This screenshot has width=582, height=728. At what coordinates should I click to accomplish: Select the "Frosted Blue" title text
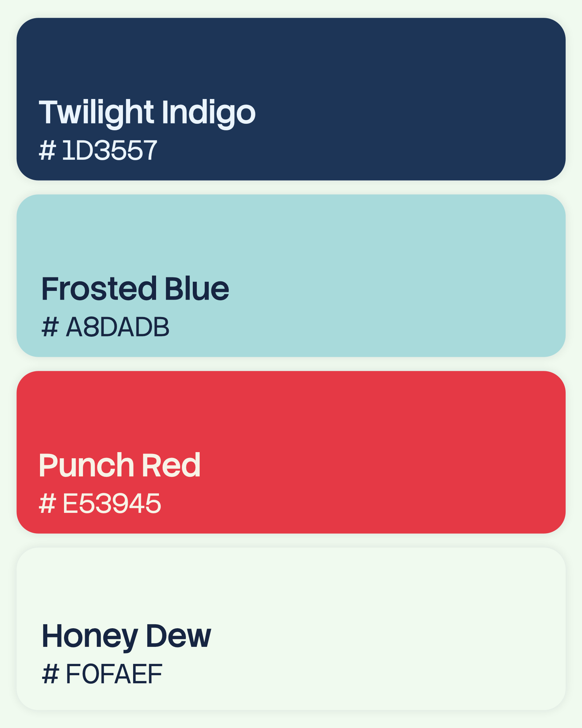coord(135,288)
